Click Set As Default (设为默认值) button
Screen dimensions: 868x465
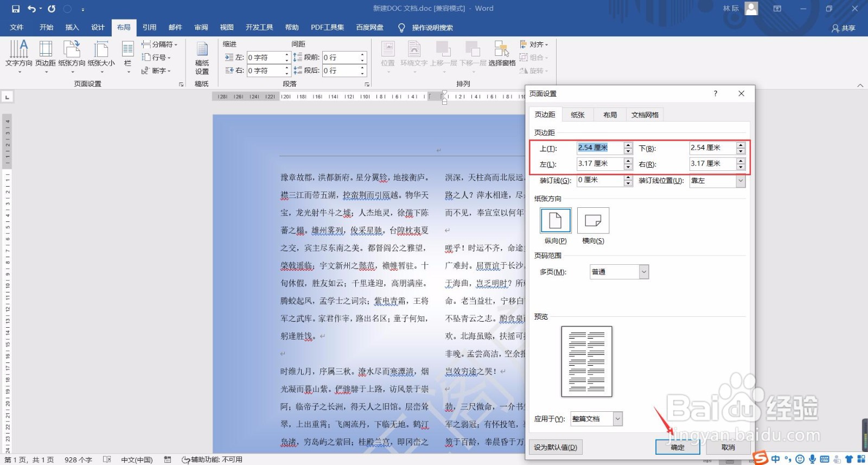coord(556,447)
